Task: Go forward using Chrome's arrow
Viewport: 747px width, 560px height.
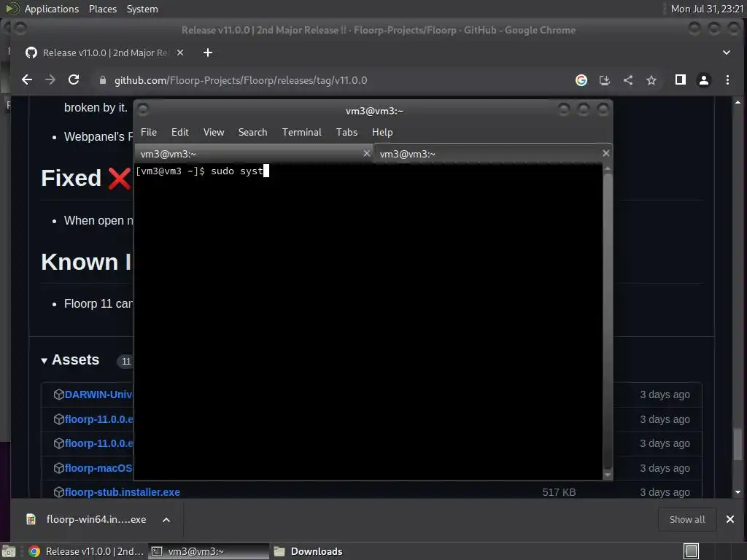Action: (x=50, y=80)
